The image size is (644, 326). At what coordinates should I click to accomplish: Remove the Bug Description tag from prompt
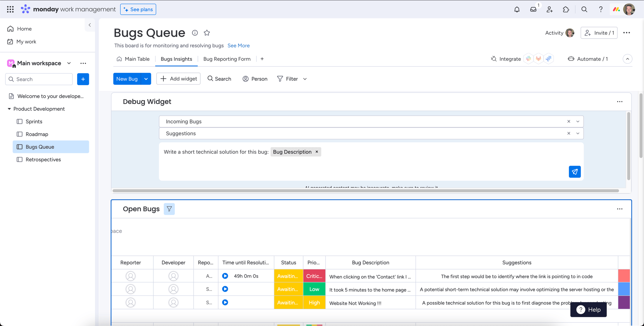click(x=317, y=152)
